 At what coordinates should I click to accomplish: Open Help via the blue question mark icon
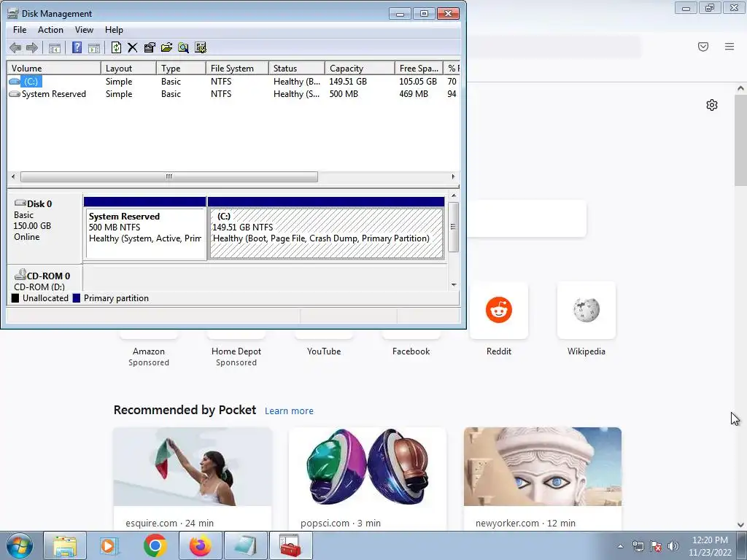(77, 47)
